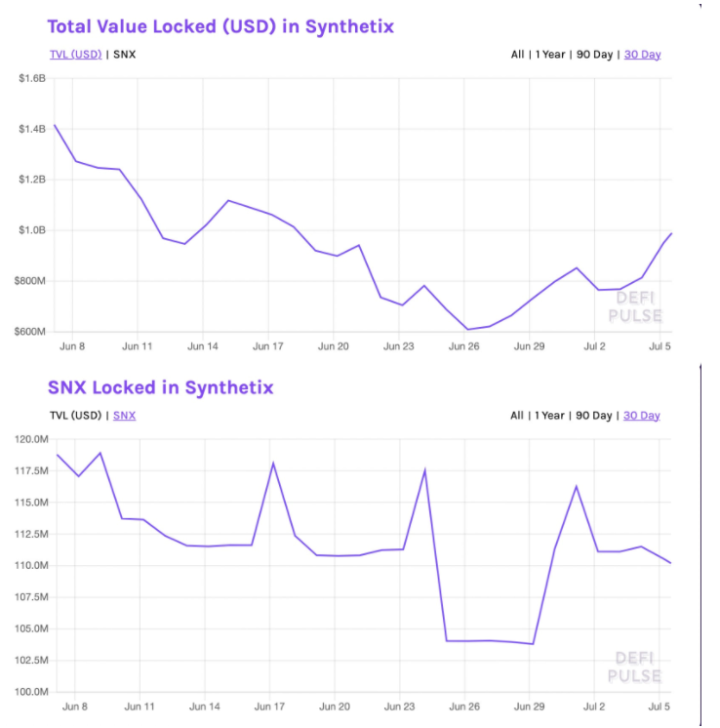Click Jul 2 label on bottom chart axis

point(595,705)
